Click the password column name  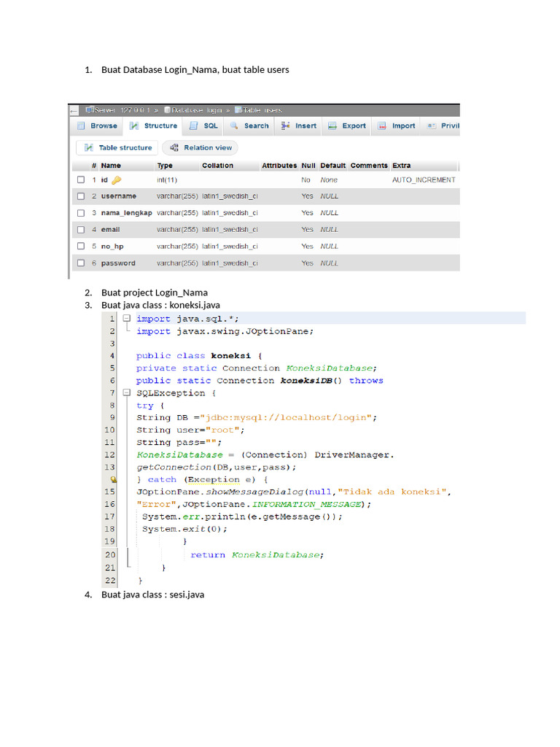tap(118, 263)
